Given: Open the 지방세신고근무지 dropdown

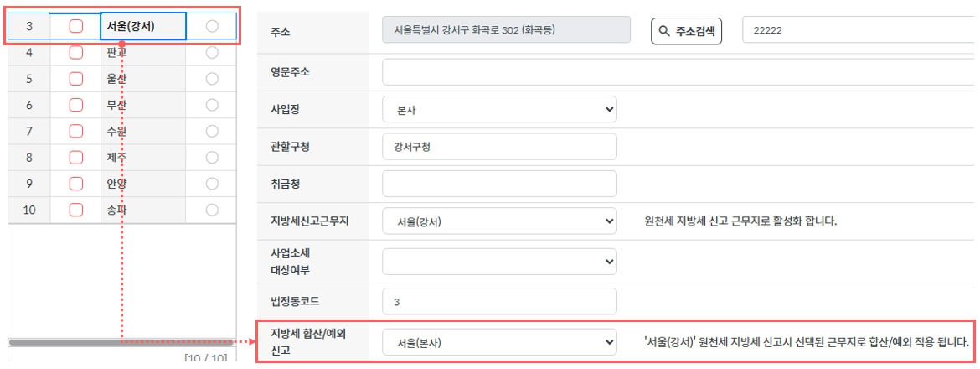Looking at the screenshot, I should 499,221.
